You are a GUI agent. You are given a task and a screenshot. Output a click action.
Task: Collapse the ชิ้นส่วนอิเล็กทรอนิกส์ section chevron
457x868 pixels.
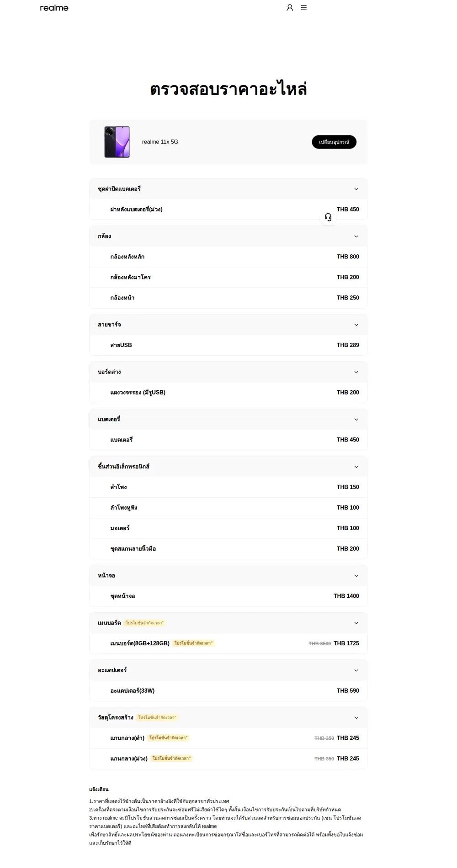tap(356, 467)
